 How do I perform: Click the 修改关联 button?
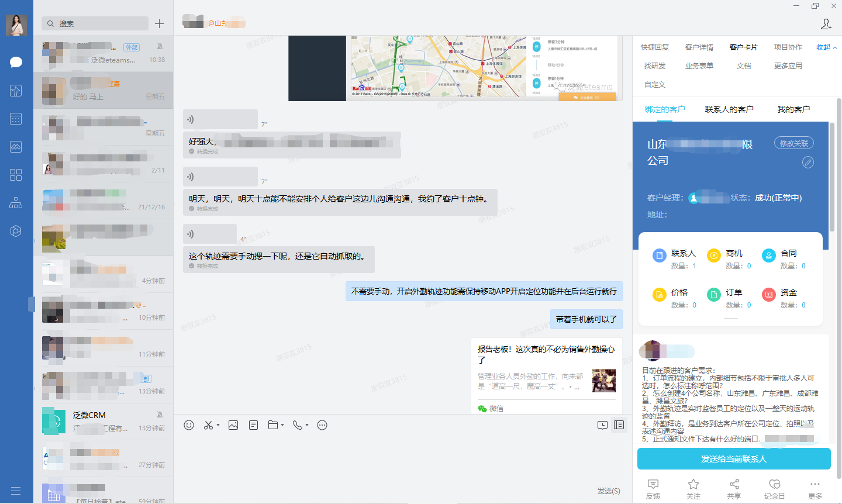[x=793, y=142]
